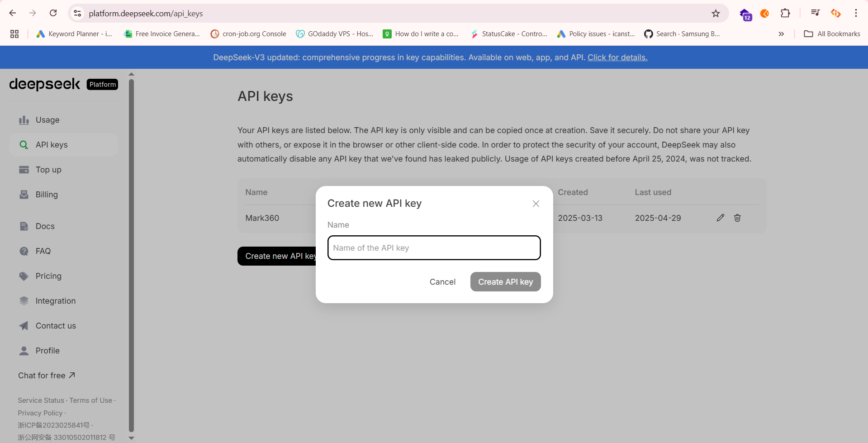Click the purple extension icon with badge 12
The width and height of the screenshot is (868, 443).
745,14
